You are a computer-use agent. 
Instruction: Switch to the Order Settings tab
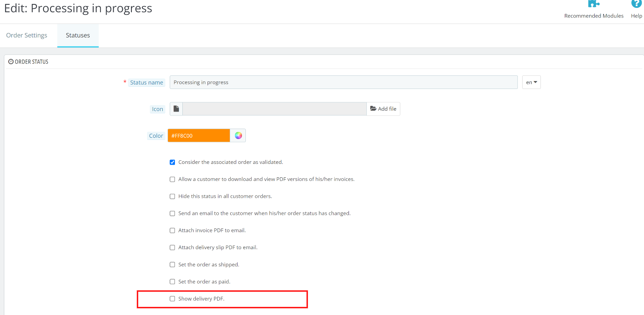coord(27,35)
